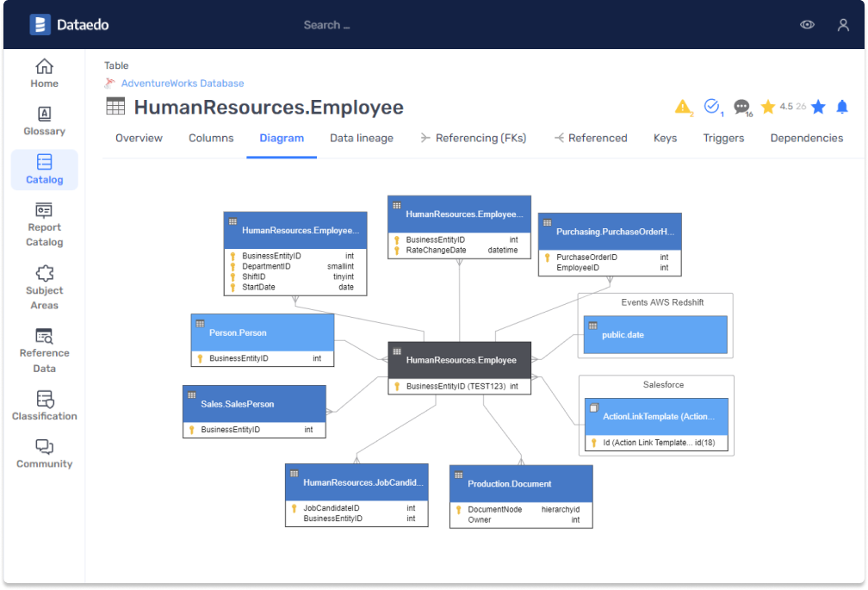The height and width of the screenshot is (590, 868).
Task: Click the 4.5 yellow star rating
Action: (768, 107)
